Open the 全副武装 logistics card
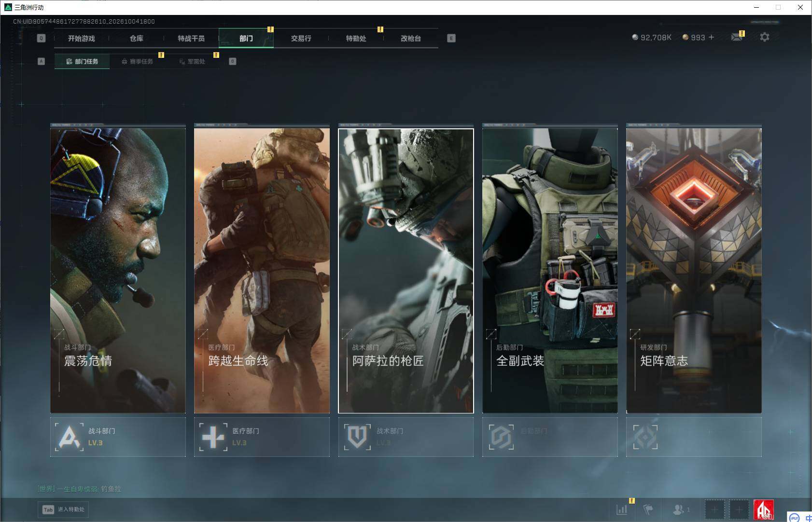 tap(550, 270)
